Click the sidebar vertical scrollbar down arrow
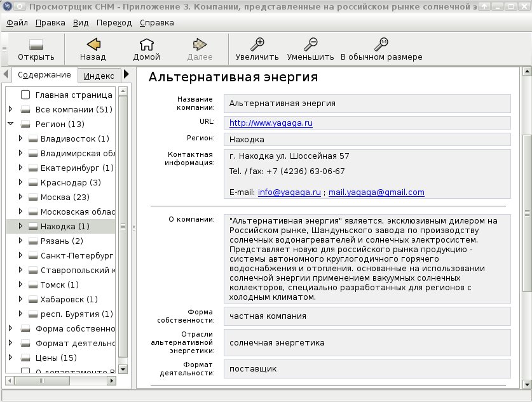The image size is (532, 402). [x=123, y=369]
